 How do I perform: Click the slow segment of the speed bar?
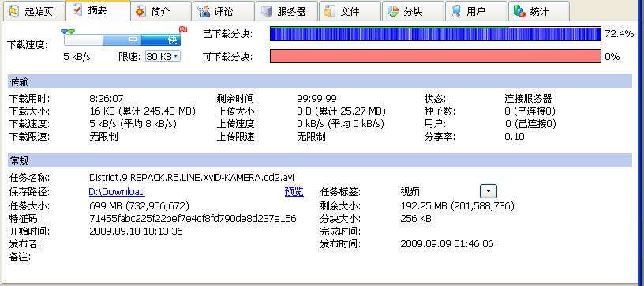[84, 40]
